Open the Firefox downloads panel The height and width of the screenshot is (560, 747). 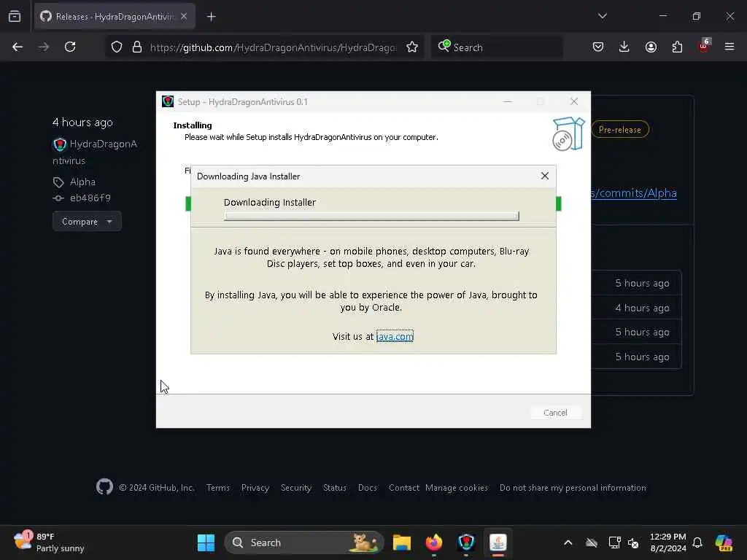click(624, 47)
